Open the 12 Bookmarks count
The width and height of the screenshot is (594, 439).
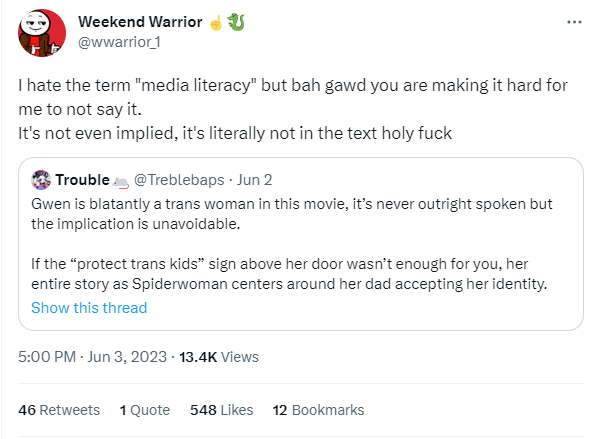pyautogui.click(x=318, y=410)
